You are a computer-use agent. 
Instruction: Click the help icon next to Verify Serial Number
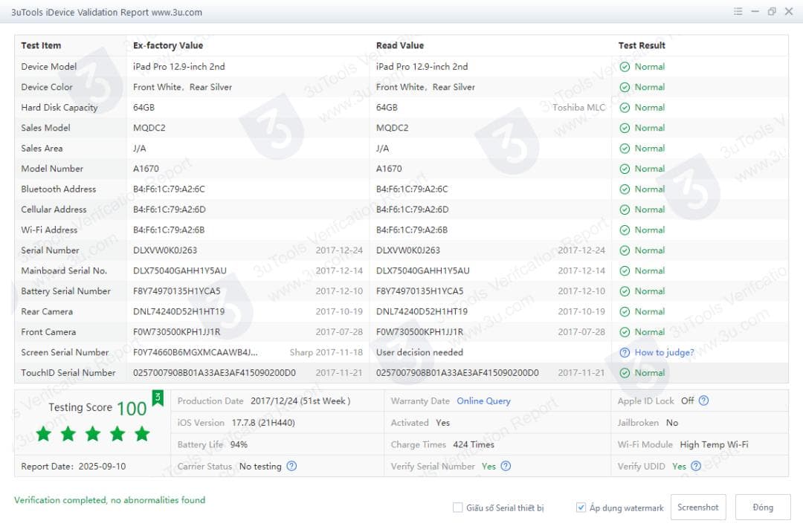tap(506, 467)
